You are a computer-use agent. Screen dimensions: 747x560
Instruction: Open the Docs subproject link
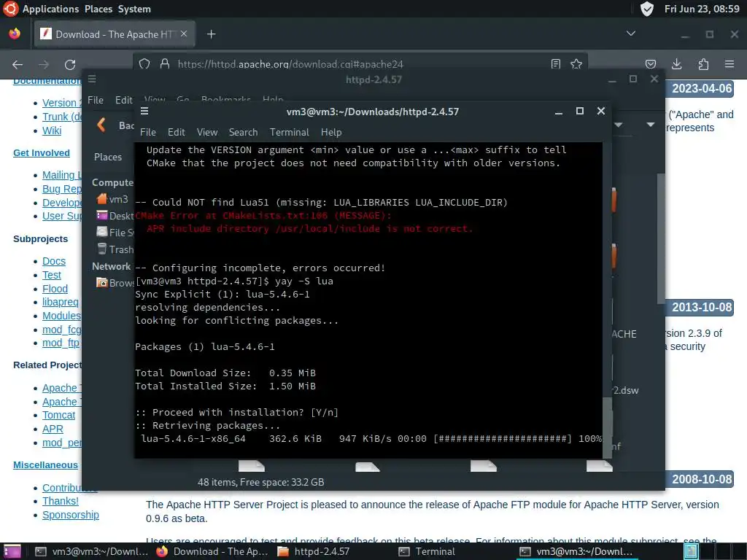pyautogui.click(x=54, y=261)
